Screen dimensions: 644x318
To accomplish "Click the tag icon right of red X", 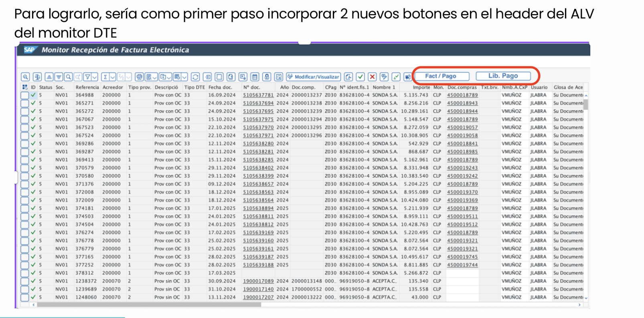I will point(384,77).
